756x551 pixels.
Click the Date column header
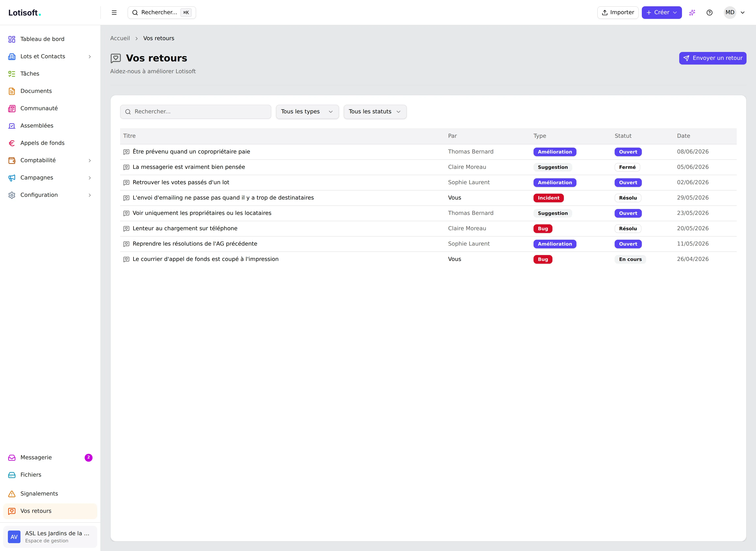(x=683, y=136)
